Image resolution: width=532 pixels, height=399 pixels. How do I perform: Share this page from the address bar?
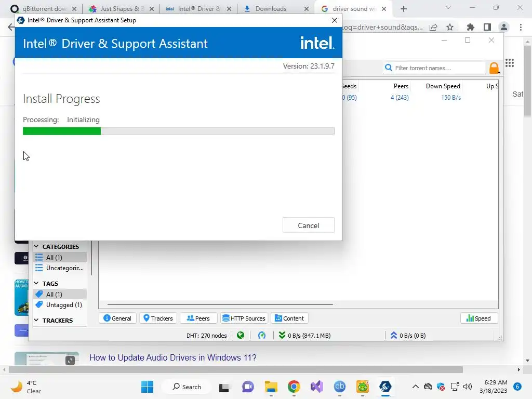coord(433,27)
